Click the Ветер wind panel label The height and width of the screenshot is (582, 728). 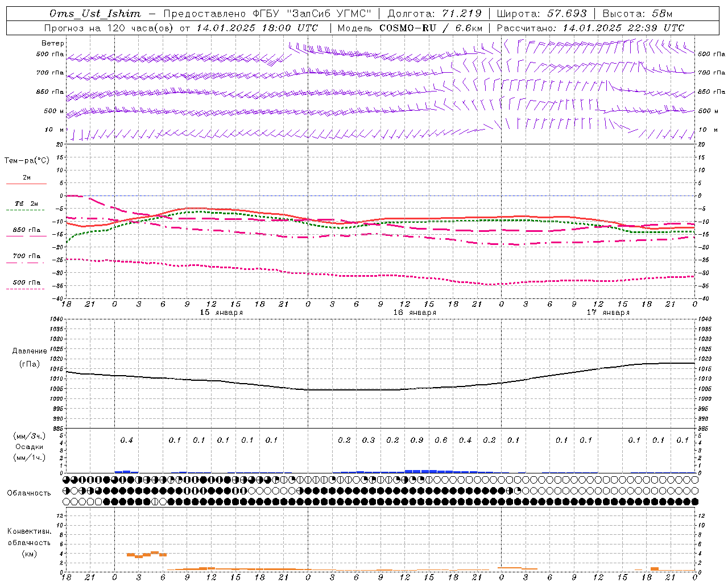[53, 43]
